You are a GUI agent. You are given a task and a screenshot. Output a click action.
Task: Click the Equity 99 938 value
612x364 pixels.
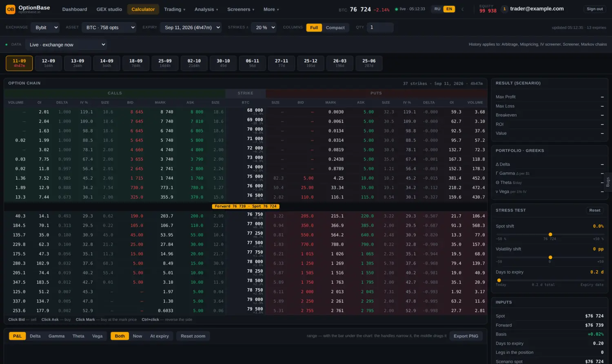(488, 11)
